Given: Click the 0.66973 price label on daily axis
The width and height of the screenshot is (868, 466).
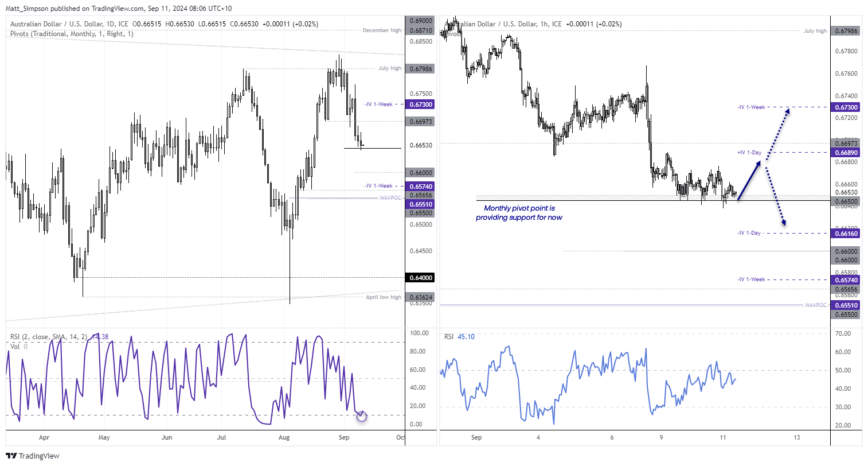Looking at the screenshot, I should [x=421, y=122].
